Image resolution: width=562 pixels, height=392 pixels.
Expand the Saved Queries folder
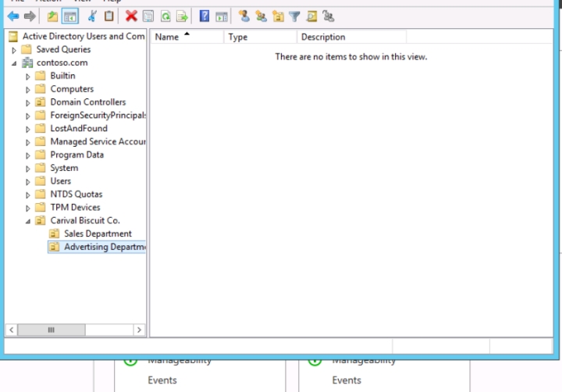15,50
